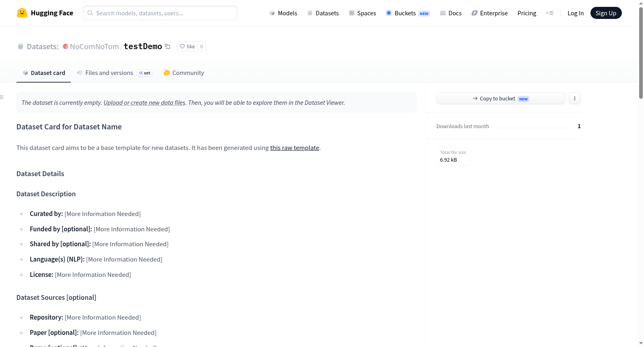644x347 pixels.
Task: Click the Docs book icon
Action: click(443, 13)
